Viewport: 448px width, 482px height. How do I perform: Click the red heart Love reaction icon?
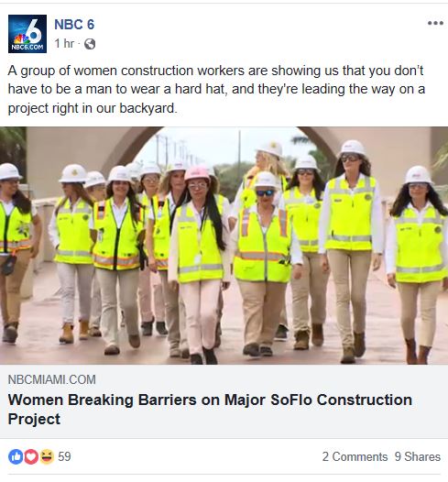click(x=31, y=456)
